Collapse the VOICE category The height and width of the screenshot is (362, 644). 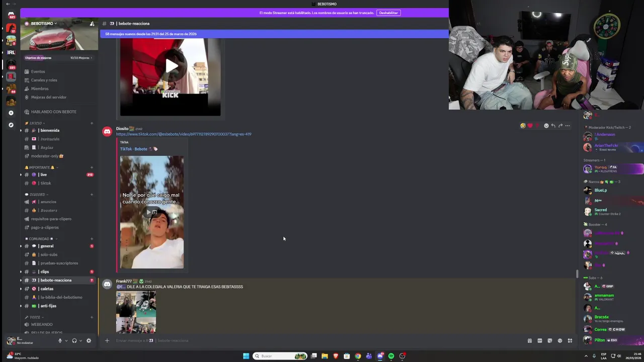34,317
